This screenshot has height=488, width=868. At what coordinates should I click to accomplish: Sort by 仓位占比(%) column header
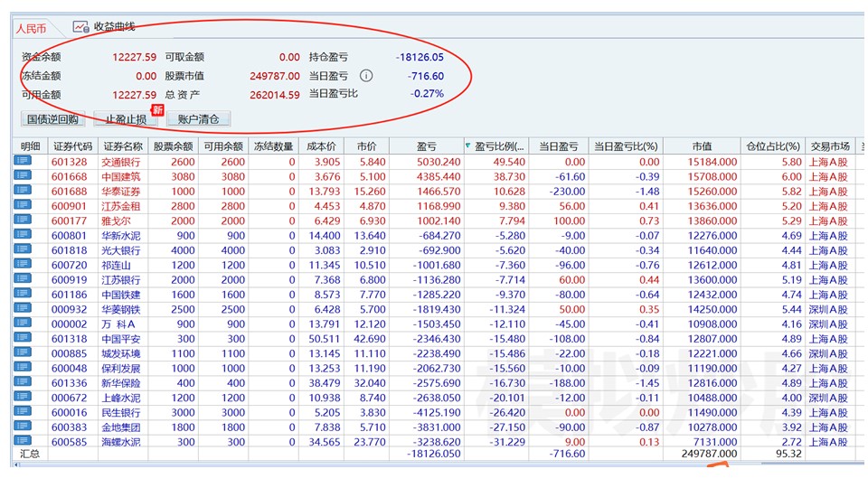click(x=773, y=146)
